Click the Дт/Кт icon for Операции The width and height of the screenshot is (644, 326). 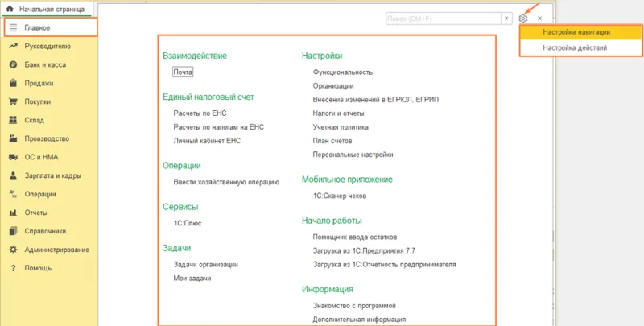[x=13, y=194]
